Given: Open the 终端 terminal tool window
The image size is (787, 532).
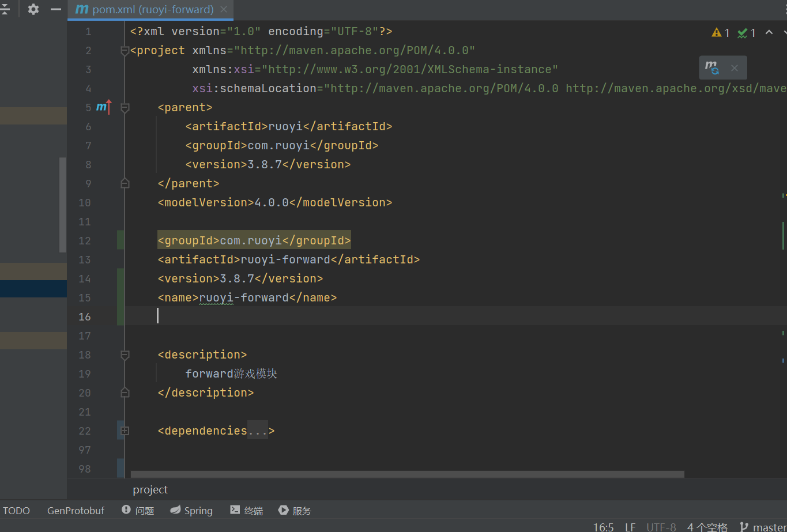Looking at the screenshot, I should (x=246, y=511).
